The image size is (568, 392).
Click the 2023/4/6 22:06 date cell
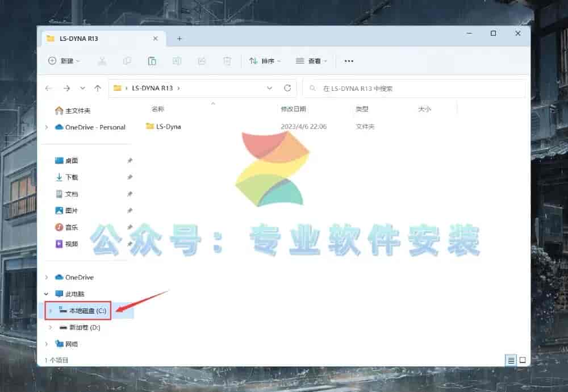pyautogui.click(x=303, y=127)
